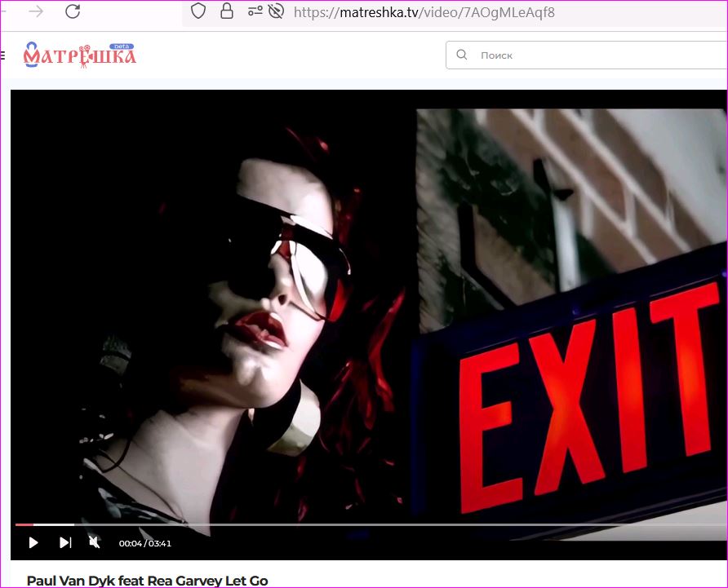Go to the Матрёшка logo home page
728x588 pixels.
click(79, 55)
